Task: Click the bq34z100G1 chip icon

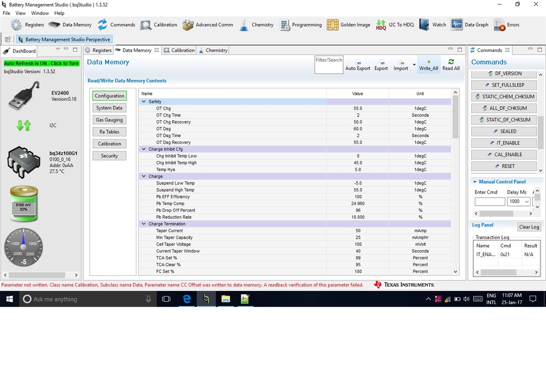Action: coord(24,162)
